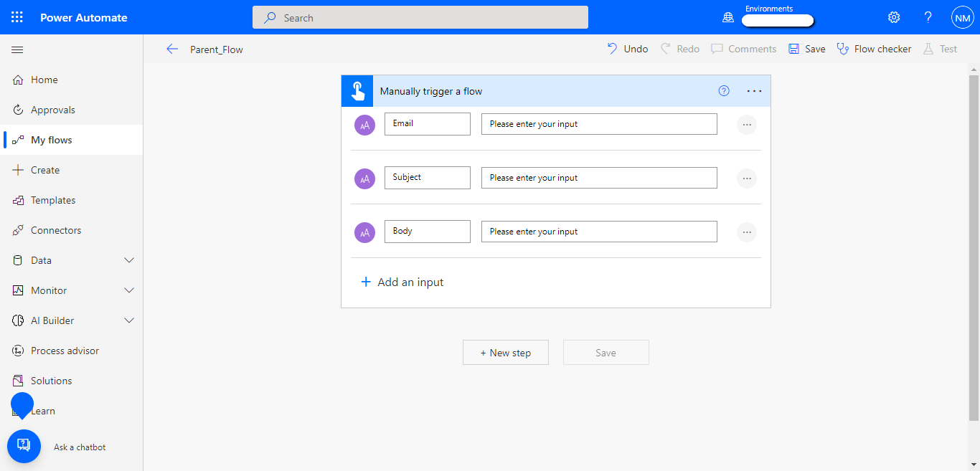Browse Templates in the sidebar
980x471 pixels.
(72, 200)
